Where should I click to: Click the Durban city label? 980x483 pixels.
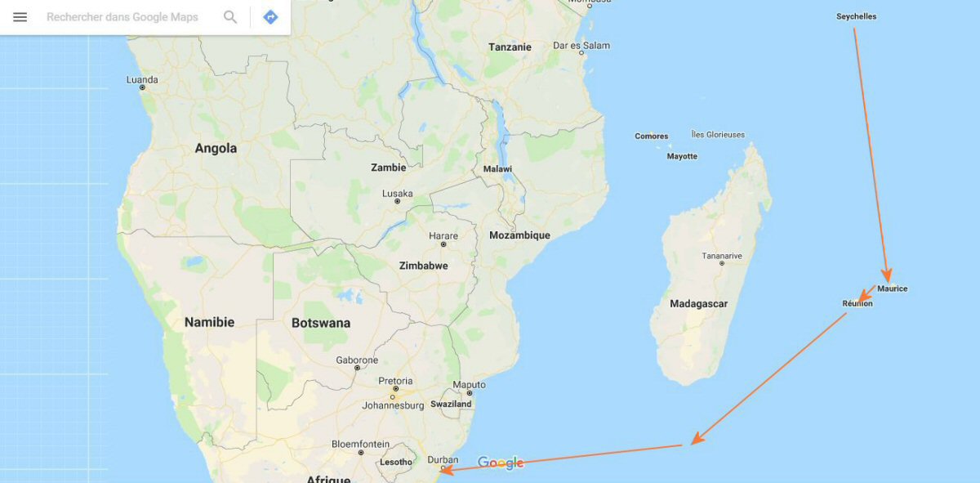[444, 460]
